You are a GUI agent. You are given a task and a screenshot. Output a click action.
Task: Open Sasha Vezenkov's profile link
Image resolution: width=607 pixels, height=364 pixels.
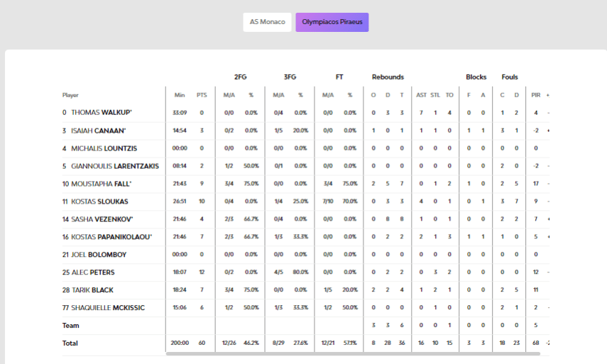coord(102,219)
